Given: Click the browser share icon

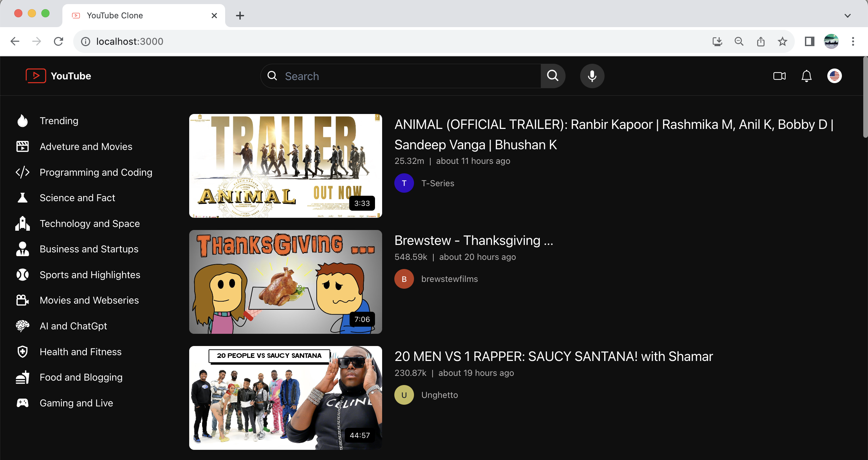Looking at the screenshot, I should 761,41.
